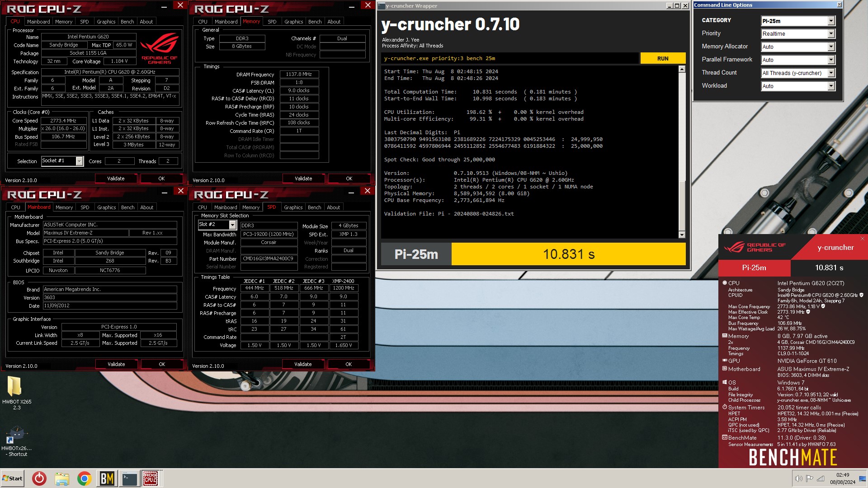The width and height of the screenshot is (868, 488).
Task: Open the File Explorer taskbar icon
Action: (62, 479)
